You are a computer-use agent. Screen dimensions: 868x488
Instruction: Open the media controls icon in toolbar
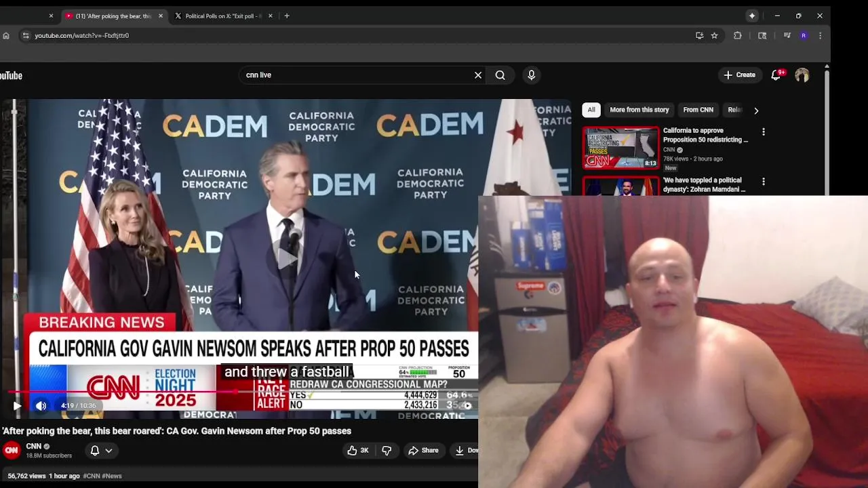pyautogui.click(x=787, y=35)
